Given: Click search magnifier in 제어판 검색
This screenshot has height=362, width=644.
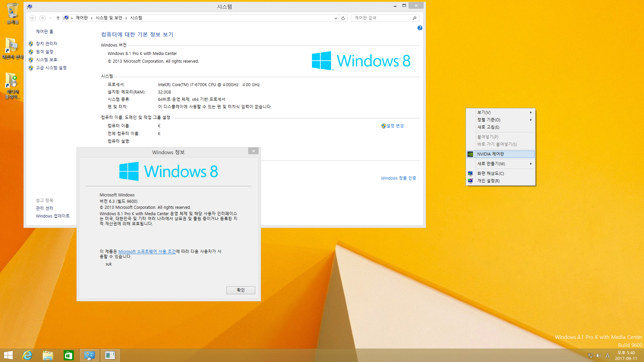Looking at the screenshot, I should pyautogui.click(x=415, y=18).
